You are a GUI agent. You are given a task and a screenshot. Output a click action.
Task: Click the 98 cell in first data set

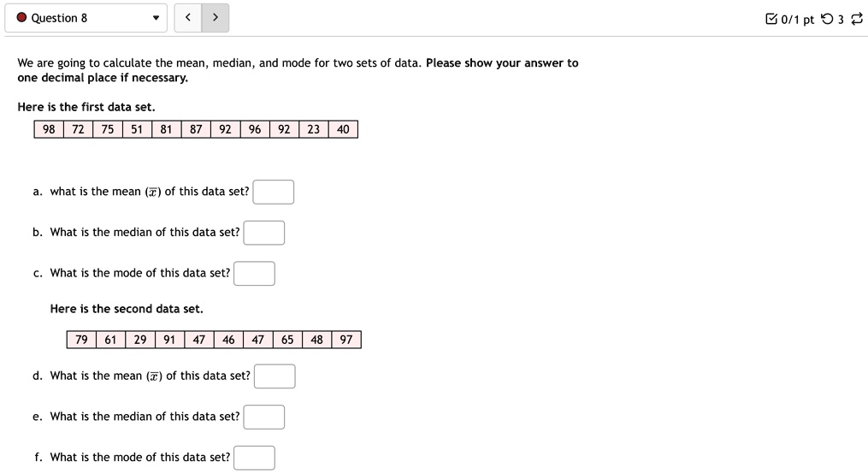(49, 129)
